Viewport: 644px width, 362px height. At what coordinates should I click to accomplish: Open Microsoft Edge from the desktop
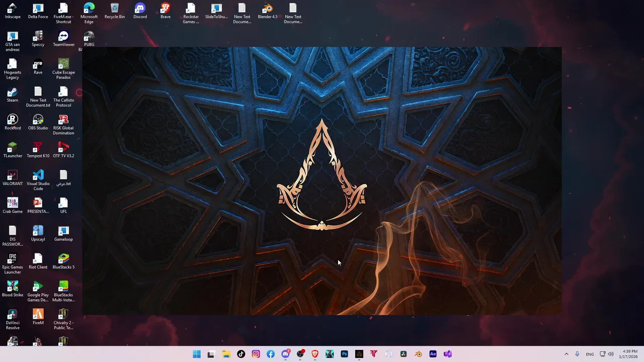89,14
